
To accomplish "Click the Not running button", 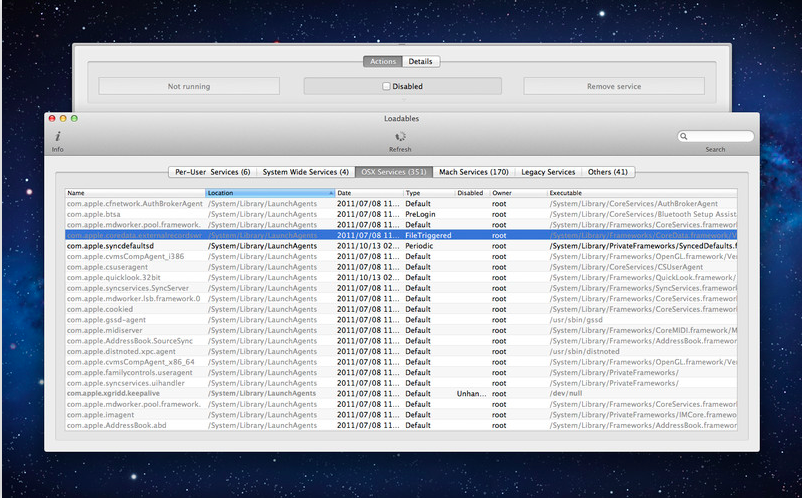I will click(189, 86).
